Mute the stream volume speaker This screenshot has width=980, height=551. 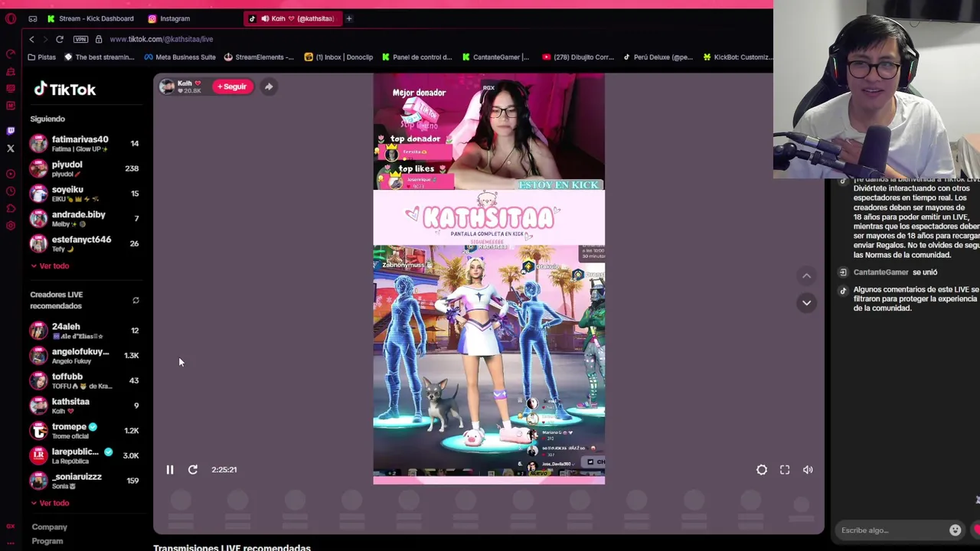[x=808, y=470]
